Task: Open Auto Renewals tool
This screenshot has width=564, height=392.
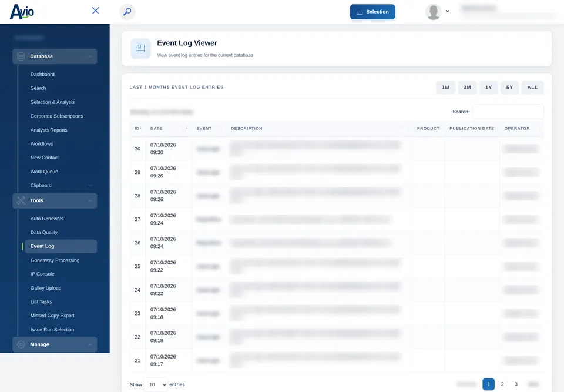Action: (47, 219)
